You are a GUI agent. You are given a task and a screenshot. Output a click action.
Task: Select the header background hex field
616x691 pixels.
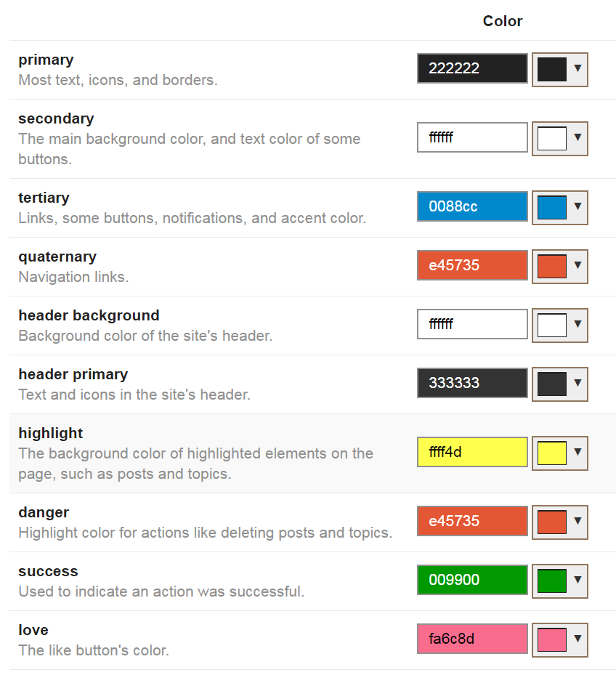click(x=472, y=325)
